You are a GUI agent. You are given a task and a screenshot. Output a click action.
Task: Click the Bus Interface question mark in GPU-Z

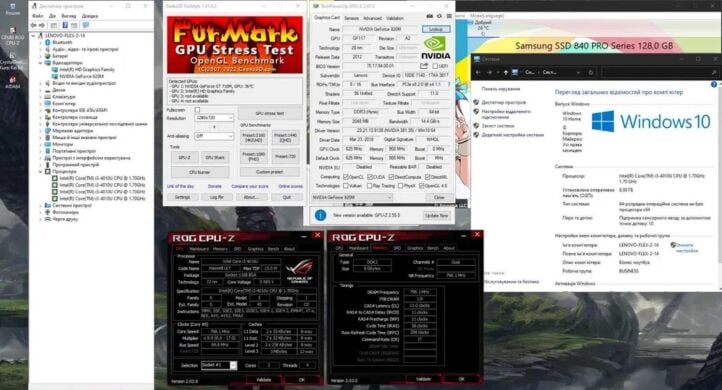pyautogui.click(x=449, y=84)
